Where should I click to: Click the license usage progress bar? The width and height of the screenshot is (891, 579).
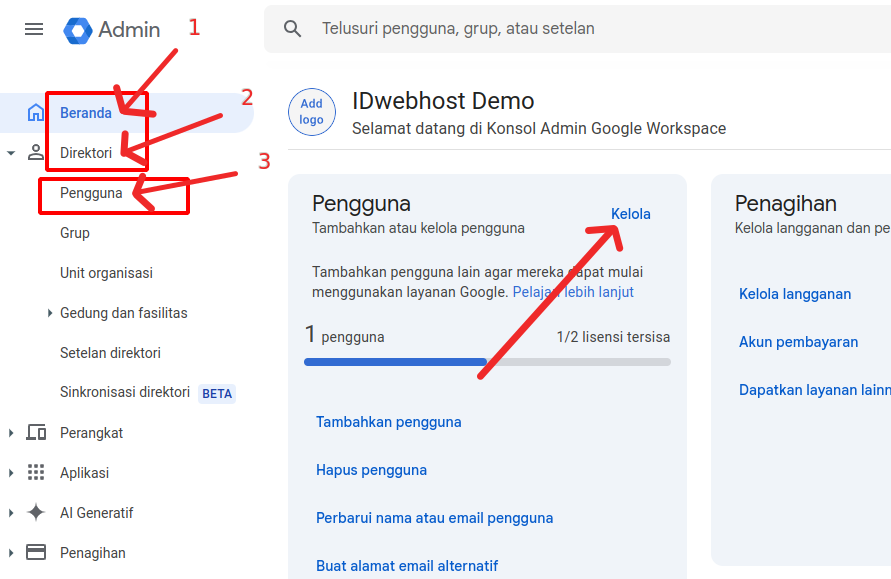[488, 362]
